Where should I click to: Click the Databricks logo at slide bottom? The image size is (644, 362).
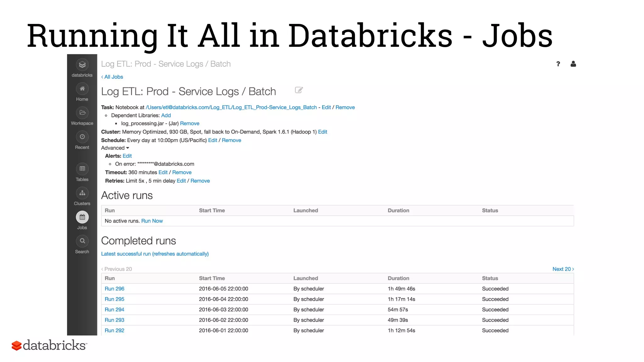49,345
